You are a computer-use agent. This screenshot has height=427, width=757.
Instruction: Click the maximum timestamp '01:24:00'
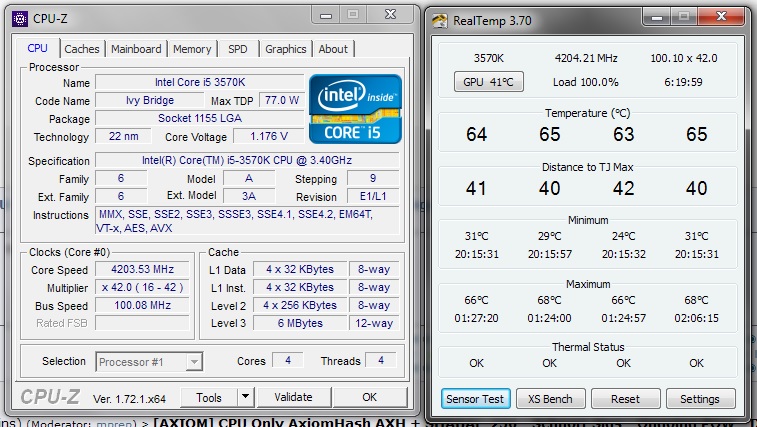pyautogui.click(x=549, y=318)
